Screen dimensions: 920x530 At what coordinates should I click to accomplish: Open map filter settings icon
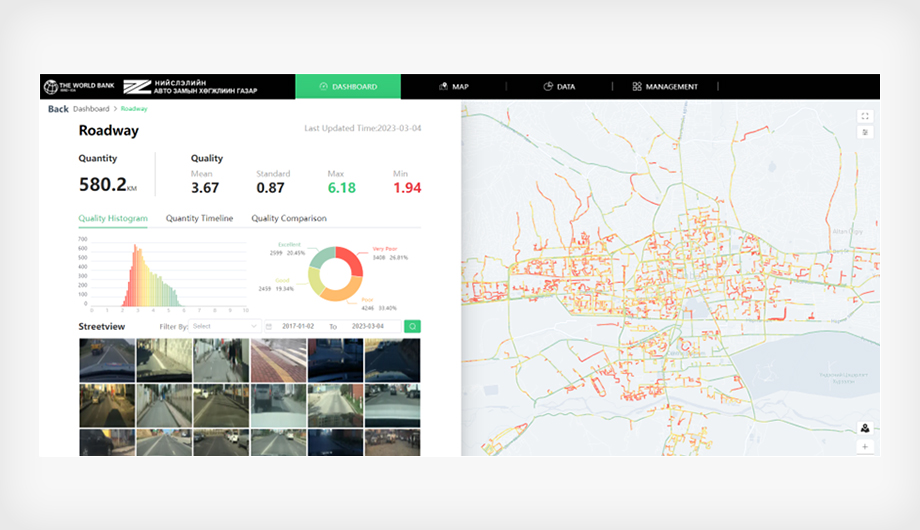(865, 132)
